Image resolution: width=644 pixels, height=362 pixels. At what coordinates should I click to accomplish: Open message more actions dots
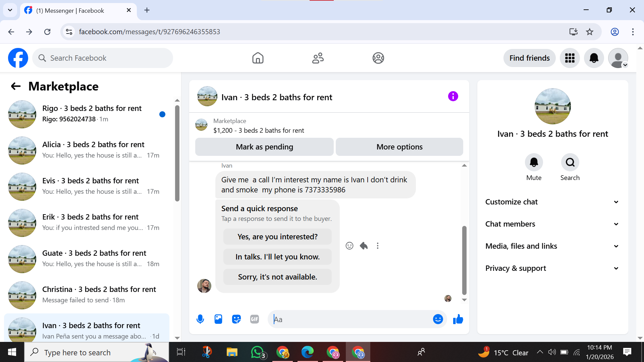(x=378, y=246)
